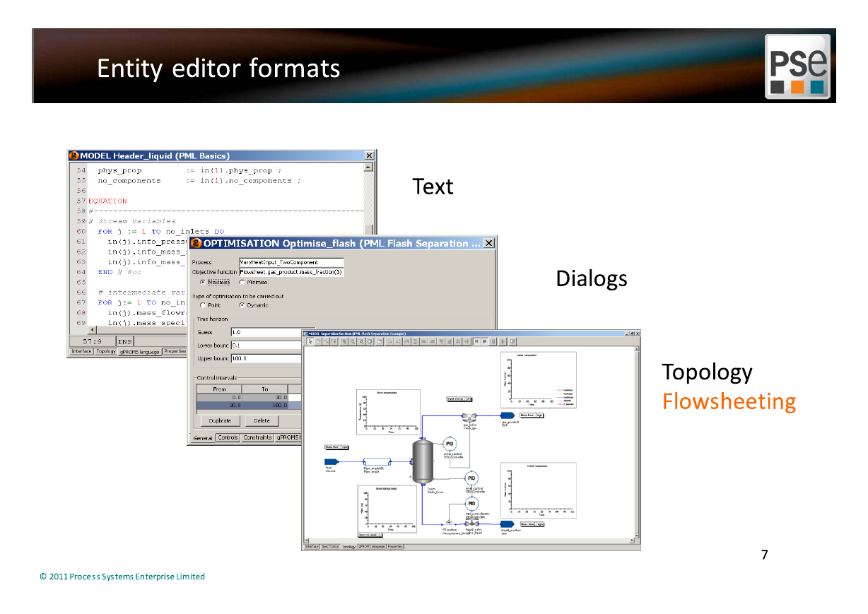868x614 pixels.
Task: Open outlet composition plot above liquid_product
Action: [x=538, y=490]
